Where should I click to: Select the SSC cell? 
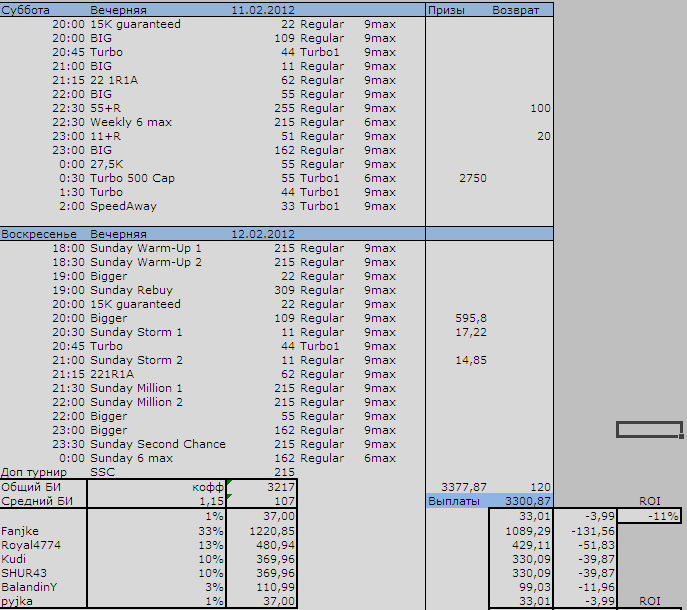[x=102, y=472]
